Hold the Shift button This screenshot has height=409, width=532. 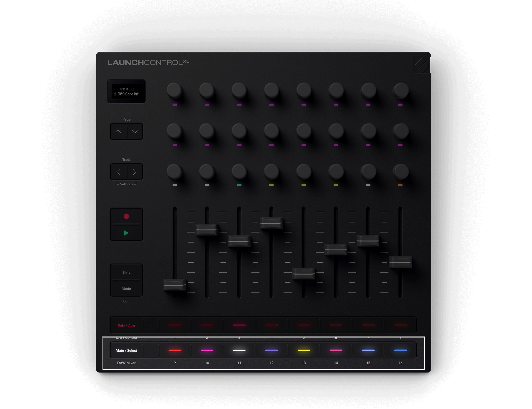point(126,272)
